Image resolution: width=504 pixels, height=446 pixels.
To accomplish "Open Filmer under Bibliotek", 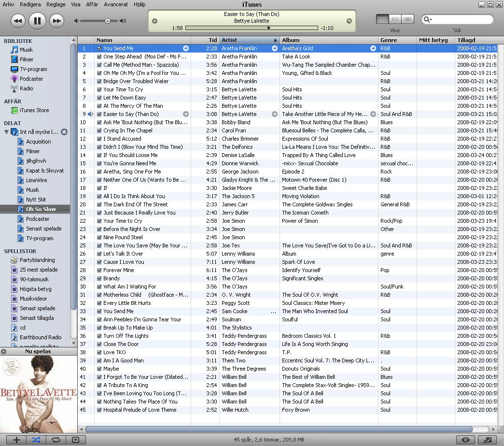I will coord(27,59).
